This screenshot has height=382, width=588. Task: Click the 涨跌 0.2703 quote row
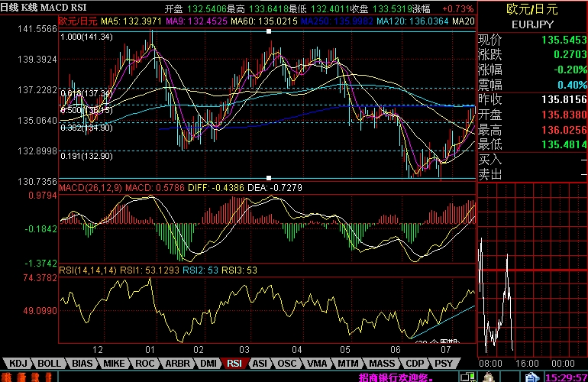point(532,55)
